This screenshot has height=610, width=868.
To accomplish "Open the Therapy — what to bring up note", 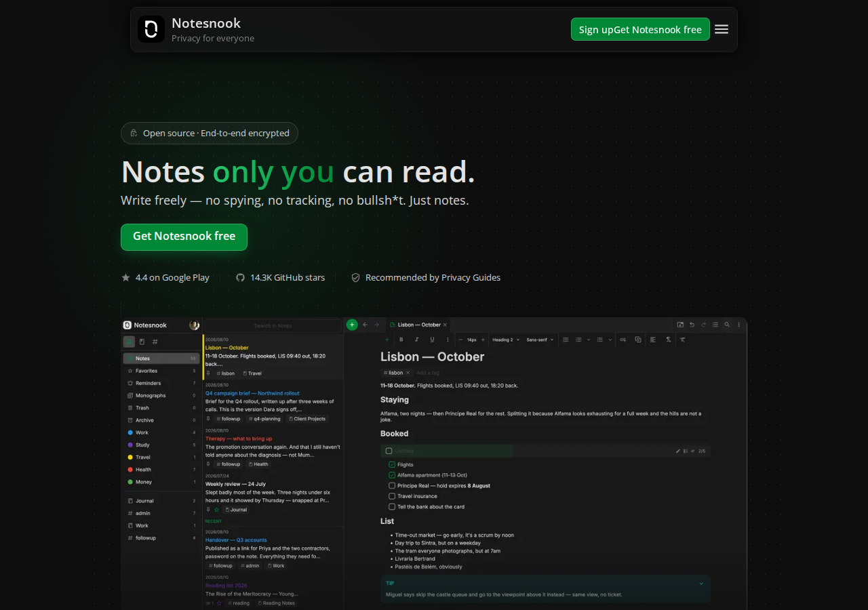I will click(273, 447).
